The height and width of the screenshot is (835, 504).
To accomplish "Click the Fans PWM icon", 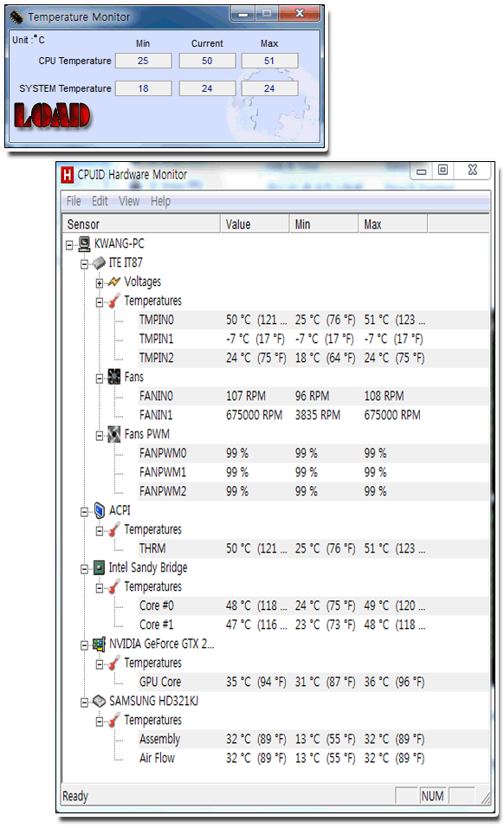I will [114, 435].
